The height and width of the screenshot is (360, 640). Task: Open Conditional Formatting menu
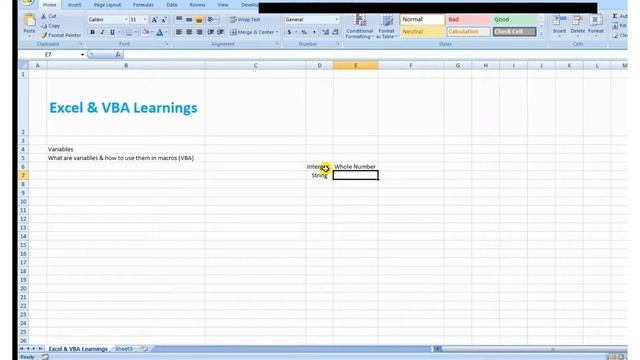[359, 27]
